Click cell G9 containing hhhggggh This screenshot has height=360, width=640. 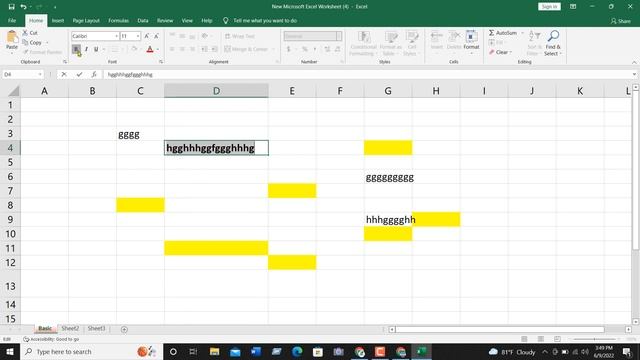[388, 220]
